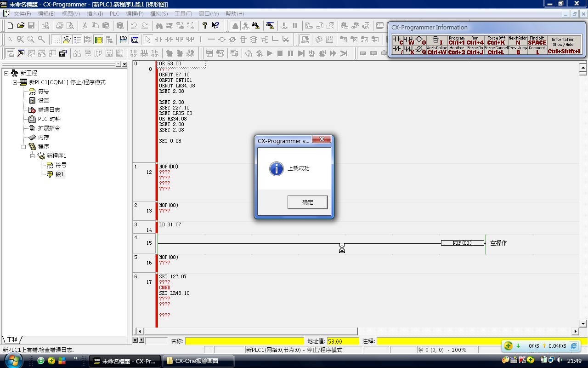The image size is (588, 368).
Task: Click the magnifier Zoom In icon
Action: click(x=31, y=40)
